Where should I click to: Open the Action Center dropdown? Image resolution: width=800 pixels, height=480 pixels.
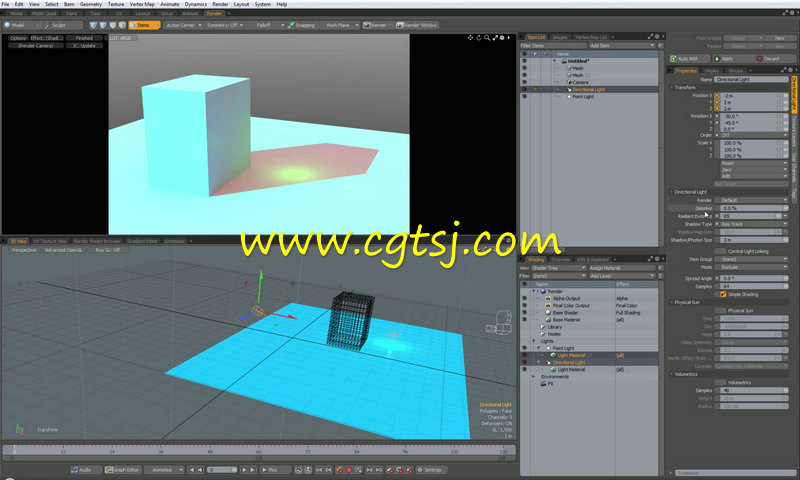click(x=184, y=25)
